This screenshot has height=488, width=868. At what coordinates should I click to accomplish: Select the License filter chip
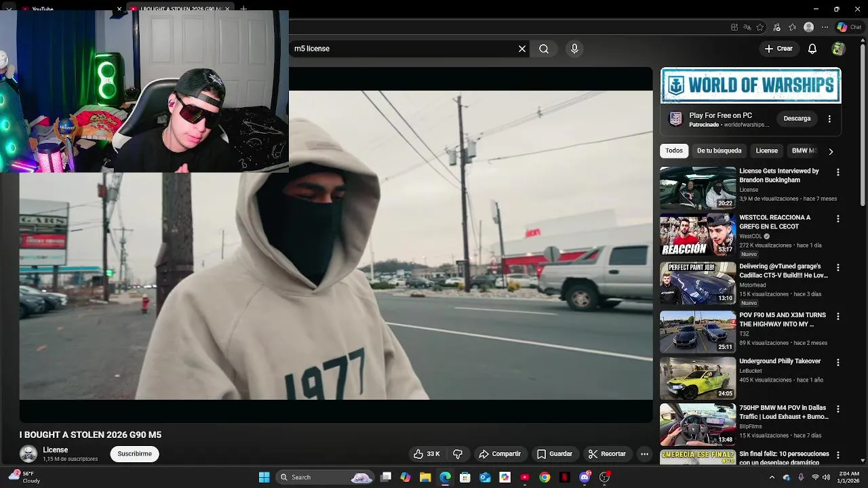coord(767,150)
